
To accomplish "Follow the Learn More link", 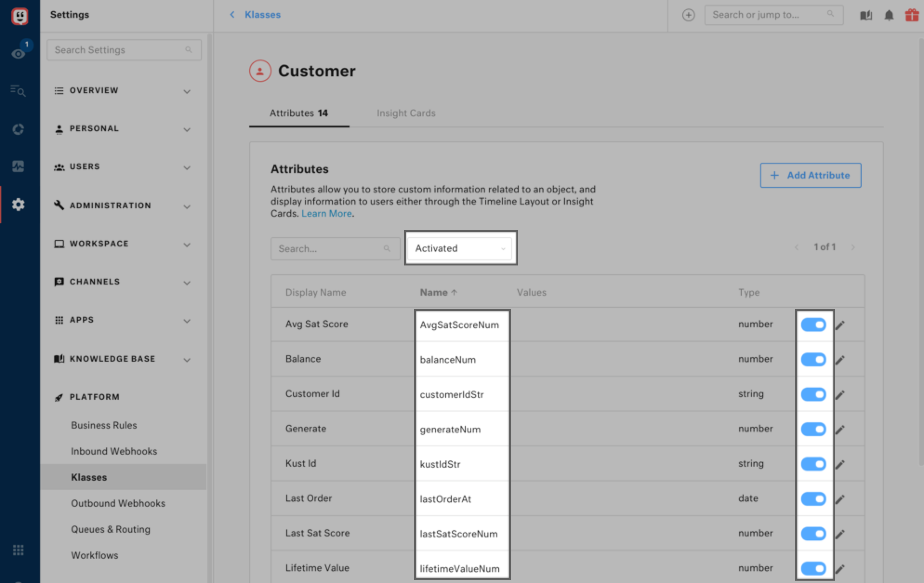I will click(x=326, y=213).
